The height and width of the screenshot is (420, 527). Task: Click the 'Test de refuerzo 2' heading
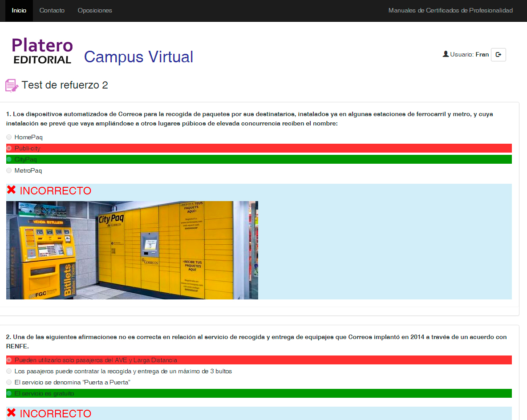(65, 85)
